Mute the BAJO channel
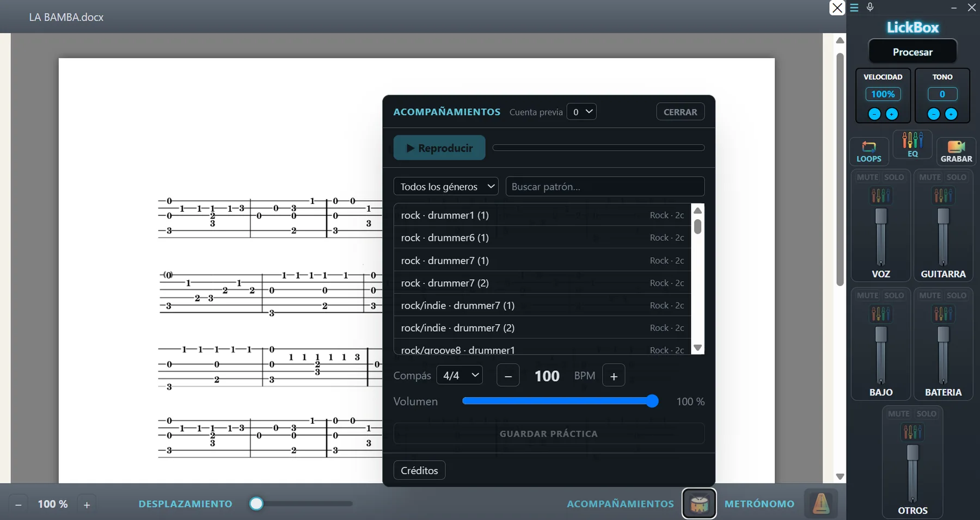This screenshot has height=520, width=980. coord(867,295)
